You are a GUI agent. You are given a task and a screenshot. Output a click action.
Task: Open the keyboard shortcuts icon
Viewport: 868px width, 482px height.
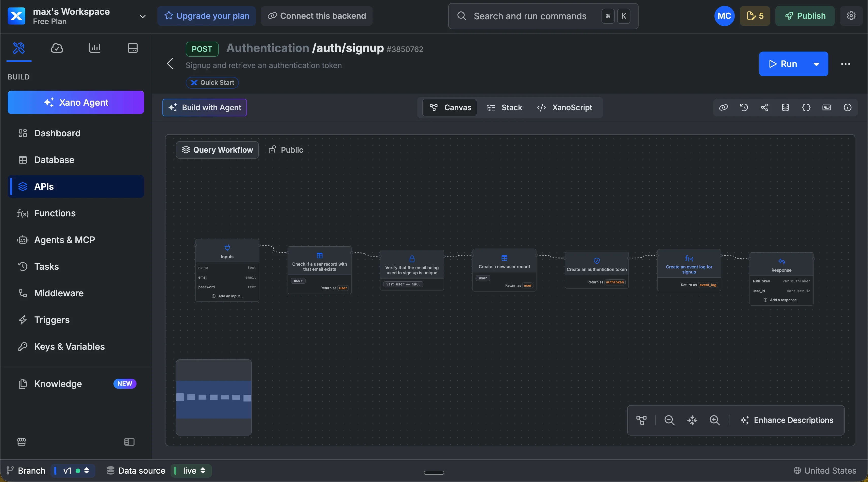[x=827, y=107]
